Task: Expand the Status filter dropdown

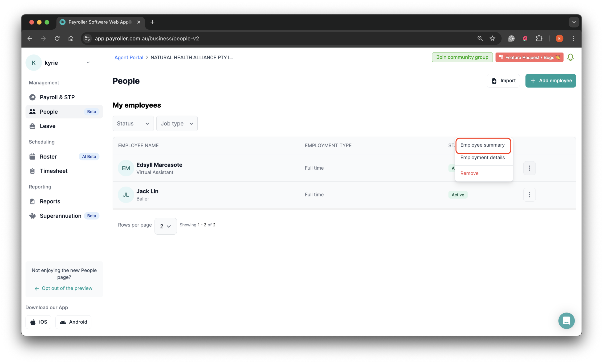Action: click(133, 124)
